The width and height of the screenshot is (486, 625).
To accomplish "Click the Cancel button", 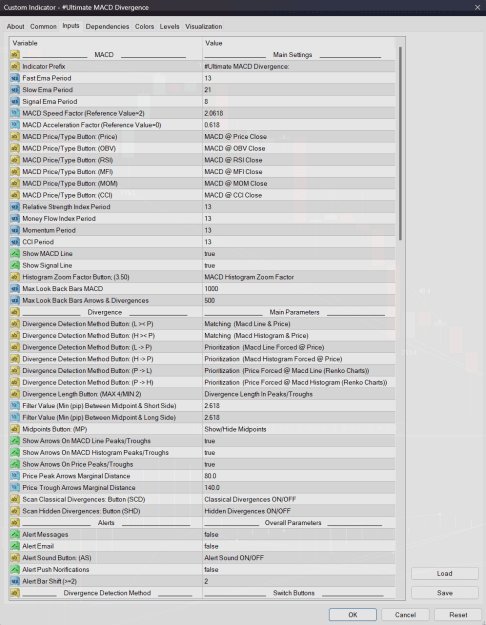I will click(405, 615).
